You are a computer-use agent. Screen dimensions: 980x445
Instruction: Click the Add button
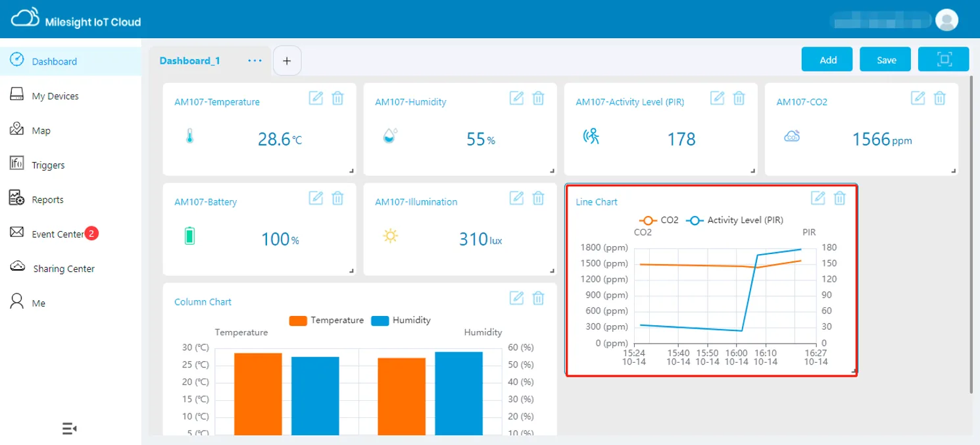pos(827,59)
